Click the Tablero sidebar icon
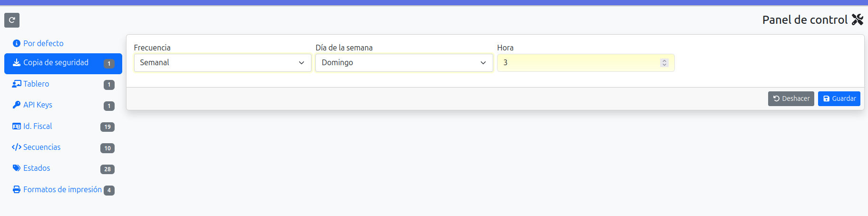The width and height of the screenshot is (868, 216). (x=17, y=84)
